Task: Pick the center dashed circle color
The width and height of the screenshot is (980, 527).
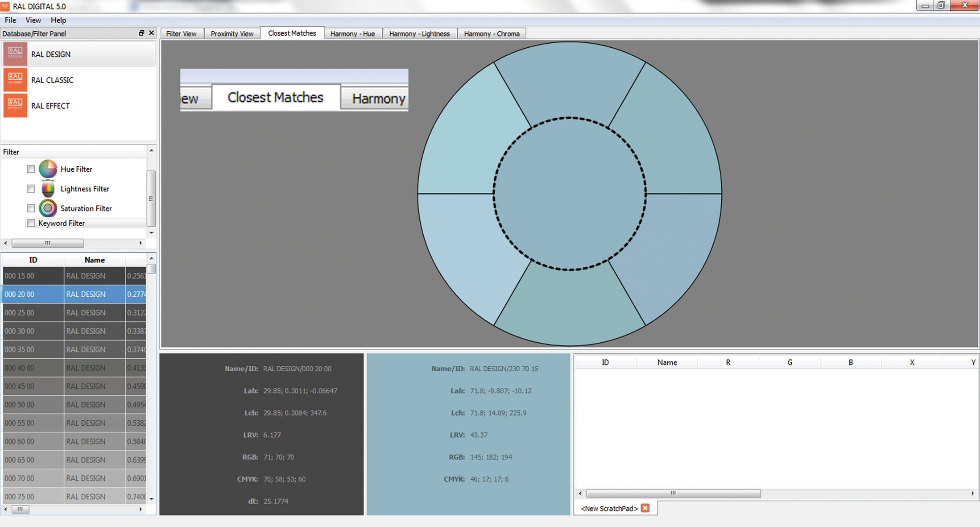Action: tap(570, 194)
